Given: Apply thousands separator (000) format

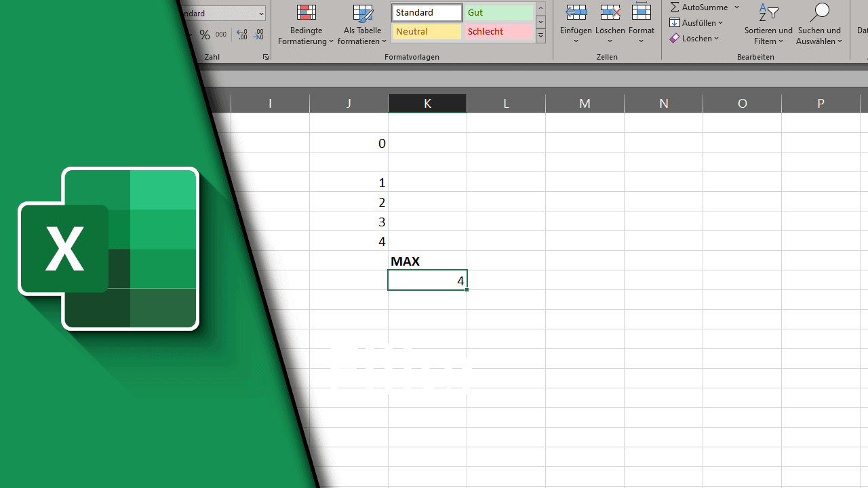Looking at the screenshot, I should point(221,35).
